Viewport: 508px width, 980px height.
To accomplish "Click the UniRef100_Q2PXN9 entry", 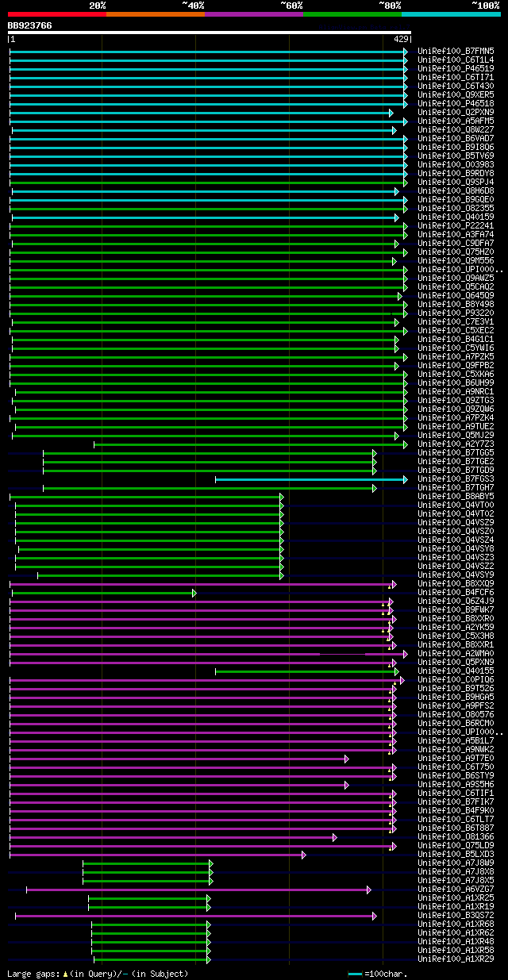I will (456, 112).
